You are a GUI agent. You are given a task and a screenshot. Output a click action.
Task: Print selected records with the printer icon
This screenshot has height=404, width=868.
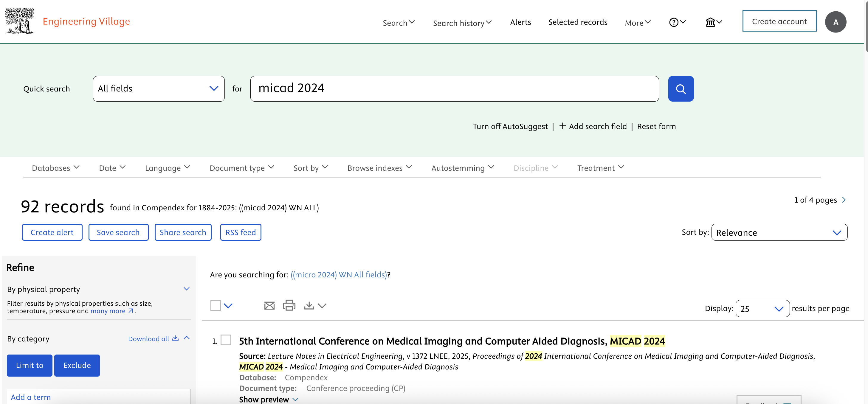[x=289, y=305]
